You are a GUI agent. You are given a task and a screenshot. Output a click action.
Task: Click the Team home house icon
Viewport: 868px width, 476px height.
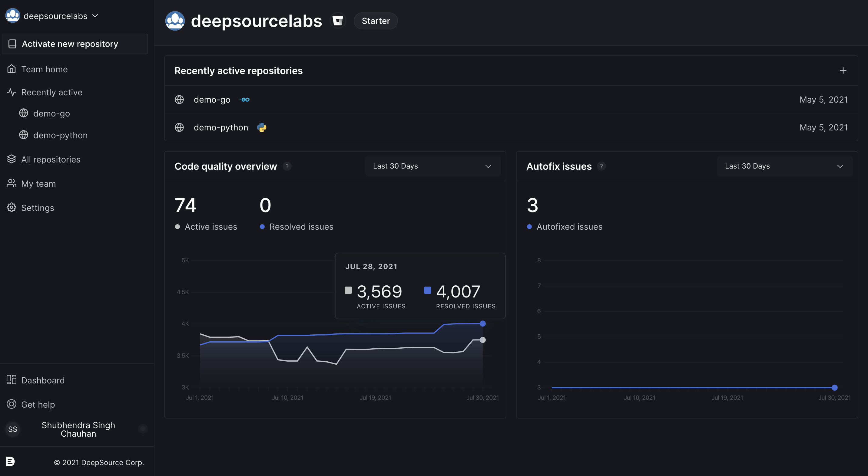pos(12,69)
